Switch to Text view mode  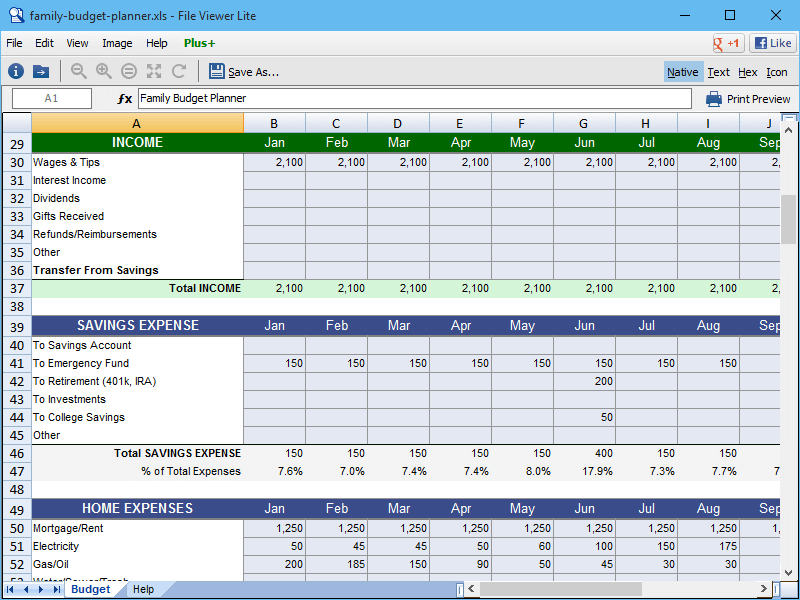click(x=718, y=72)
